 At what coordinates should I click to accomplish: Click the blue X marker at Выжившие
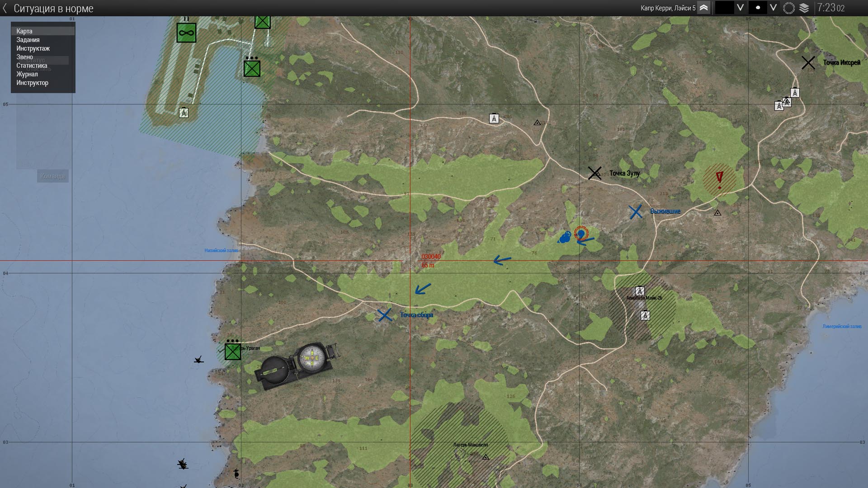[x=636, y=212]
